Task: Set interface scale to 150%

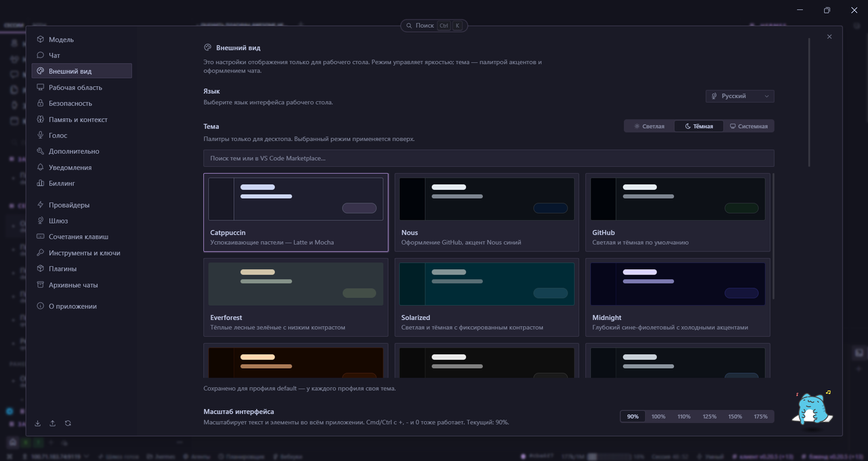Action: click(x=735, y=416)
